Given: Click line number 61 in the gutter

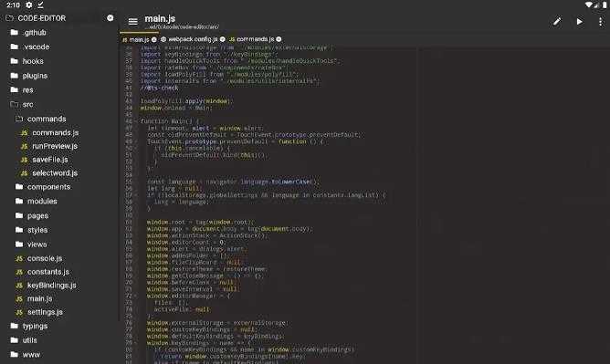Looking at the screenshot, I should 129,223.
